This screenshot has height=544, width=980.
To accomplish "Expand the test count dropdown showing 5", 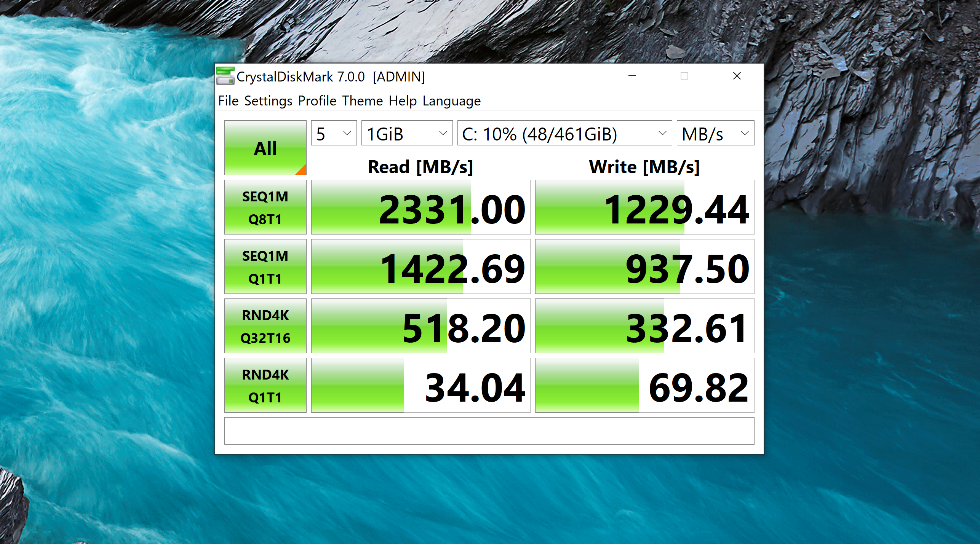I will tap(334, 133).
